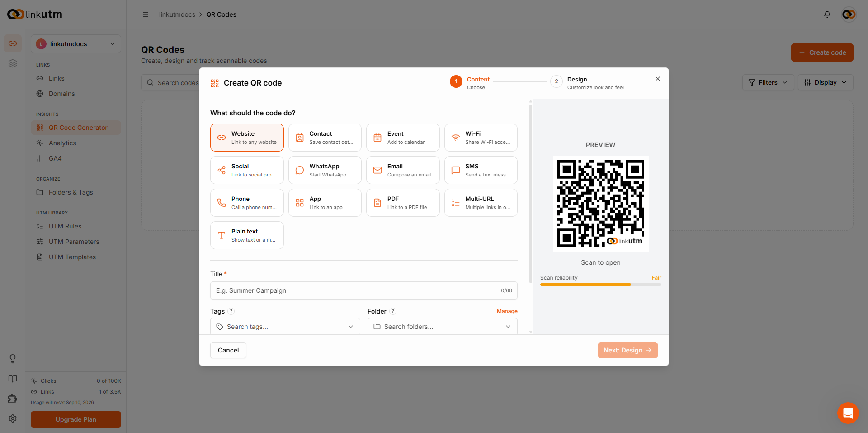Select the Wi-Fi code type card

click(481, 138)
